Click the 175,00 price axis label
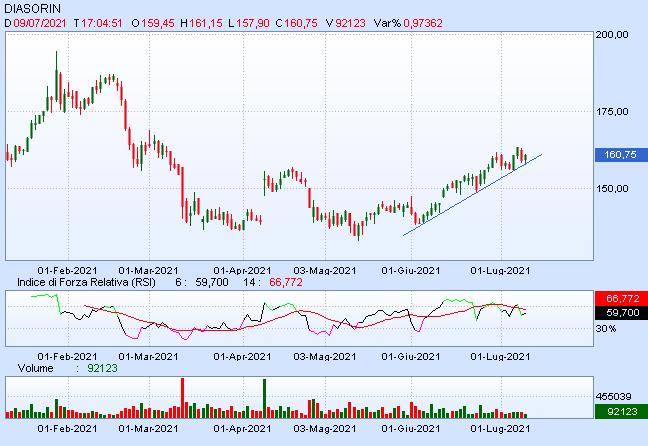 (612, 112)
